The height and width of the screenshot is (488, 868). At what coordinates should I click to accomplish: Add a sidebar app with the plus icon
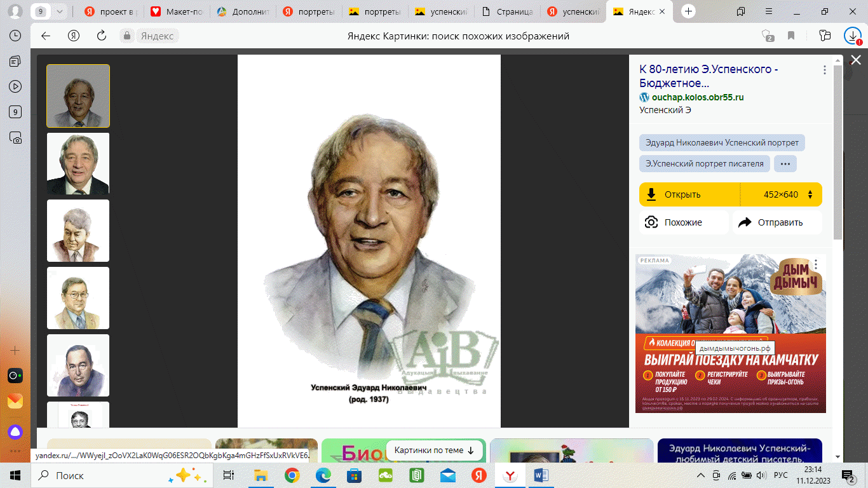tap(15, 351)
